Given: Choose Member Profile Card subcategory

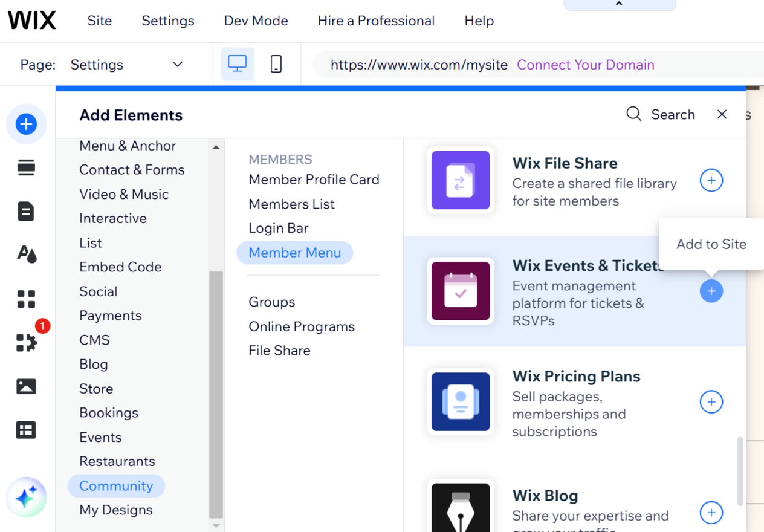Looking at the screenshot, I should (314, 180).
